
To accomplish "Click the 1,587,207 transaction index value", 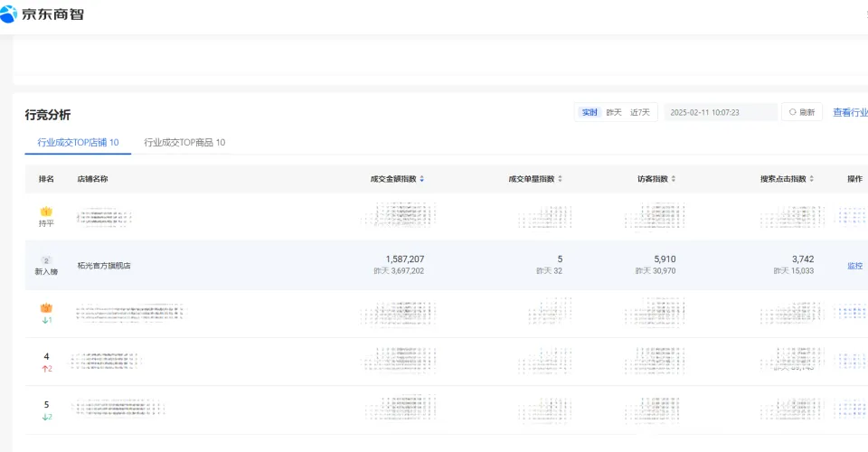I will pos(405,259).
